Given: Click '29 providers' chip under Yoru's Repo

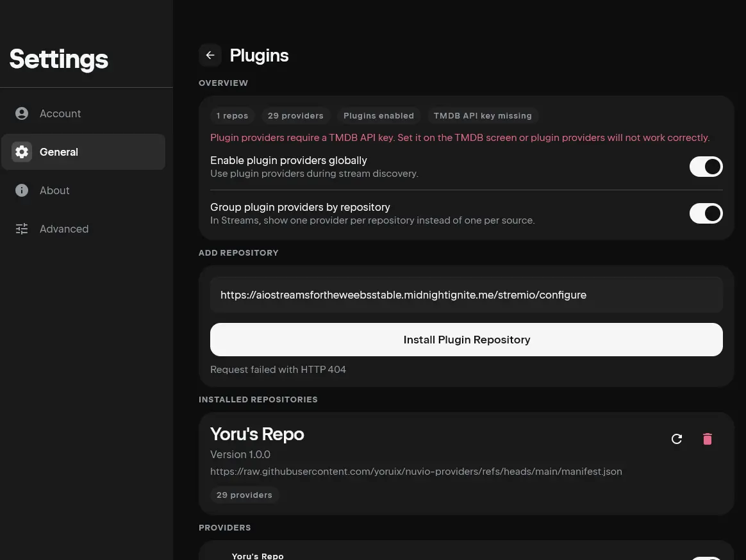Looking at the screenshot, I should pos(244,495).
